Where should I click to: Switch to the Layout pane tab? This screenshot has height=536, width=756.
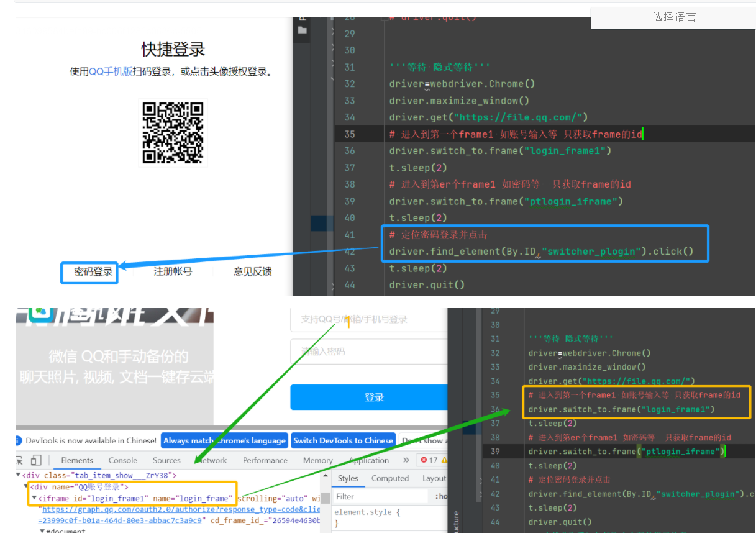[434, 478]
